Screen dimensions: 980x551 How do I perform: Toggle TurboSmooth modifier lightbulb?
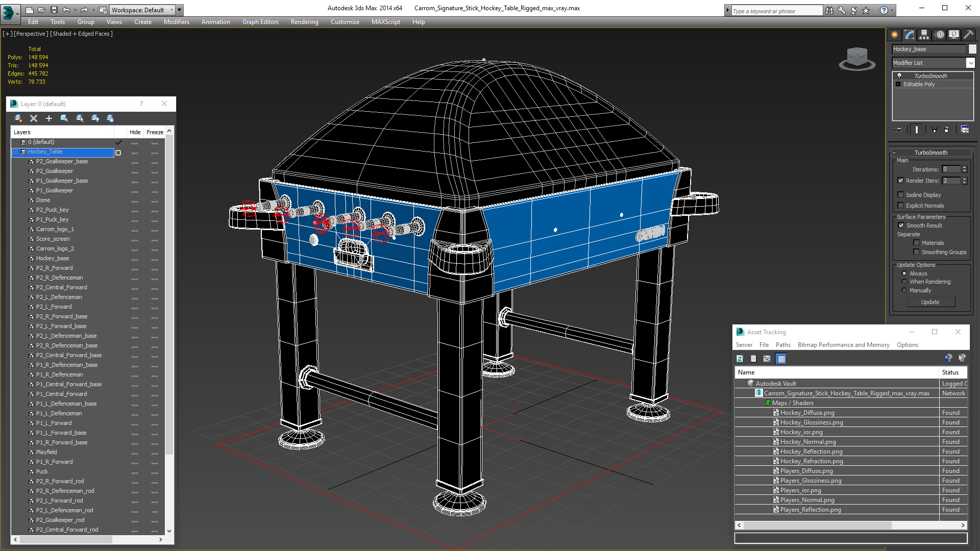(x=899, y=76)
